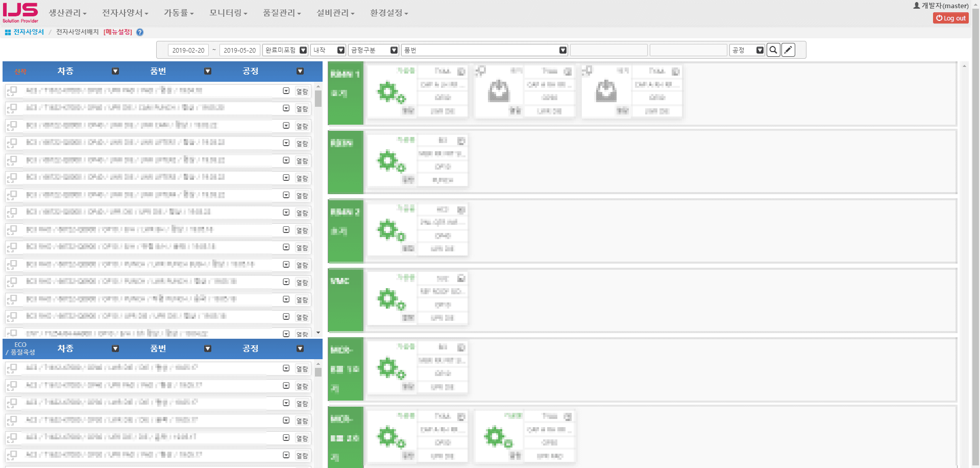Click the 2019-02-20 start date field
This screenshot has width=980, height=468.
188,50
